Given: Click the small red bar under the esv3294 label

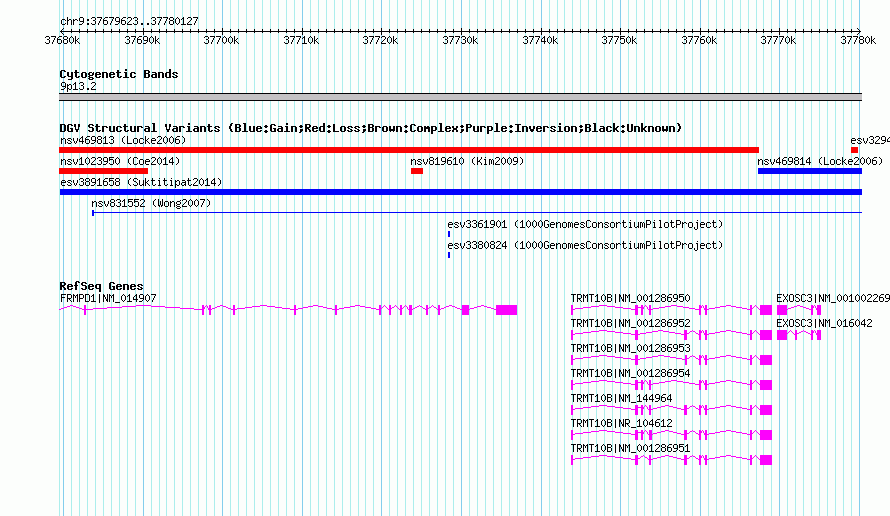Looking at the screenshot, I should tap(854, 150).
